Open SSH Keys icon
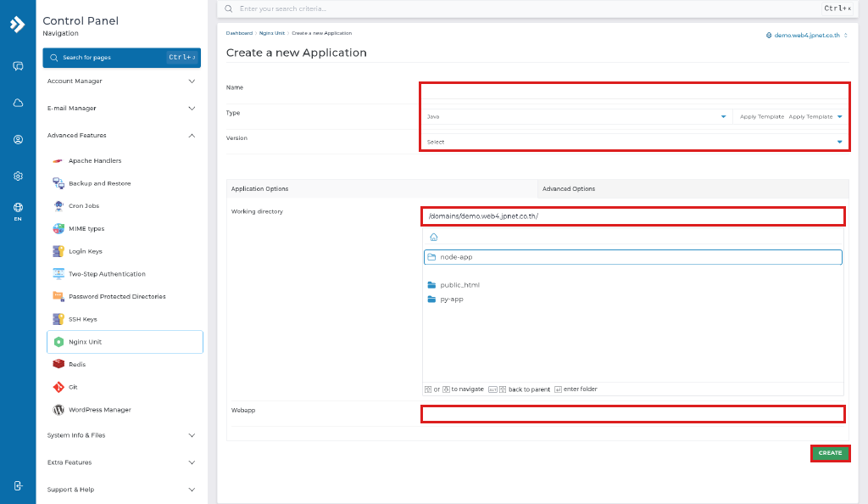Image resolution: width=868 pixels, height=504 pixels. point(58,319)
